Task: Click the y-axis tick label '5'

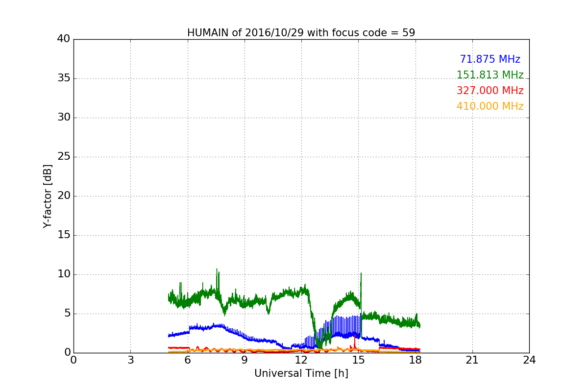Action: point(67,313)
